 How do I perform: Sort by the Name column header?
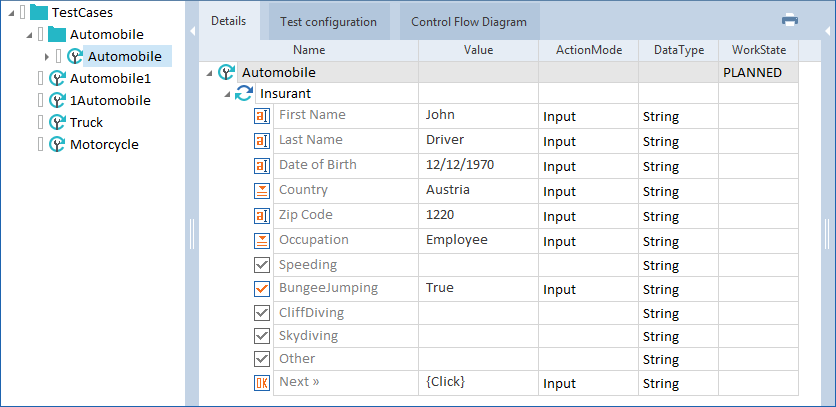point(308,50)
